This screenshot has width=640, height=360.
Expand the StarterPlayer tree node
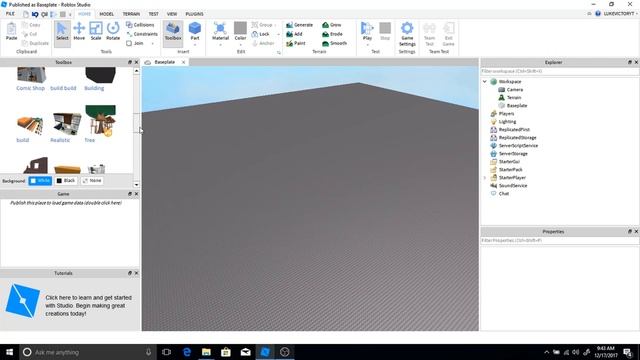(x=484, y=178)
